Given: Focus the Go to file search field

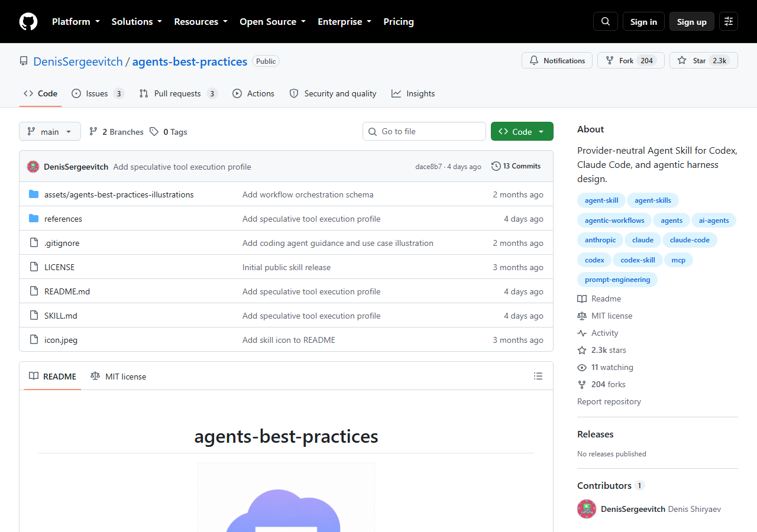Looking at the screenshot, I should pyautogui.click(x=424, y=131).
